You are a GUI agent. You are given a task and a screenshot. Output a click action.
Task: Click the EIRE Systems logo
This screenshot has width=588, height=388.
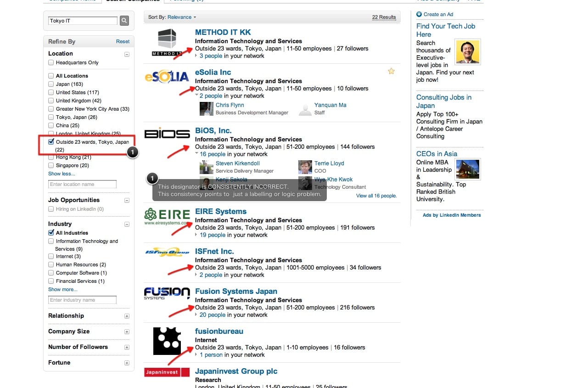[167, 216]
